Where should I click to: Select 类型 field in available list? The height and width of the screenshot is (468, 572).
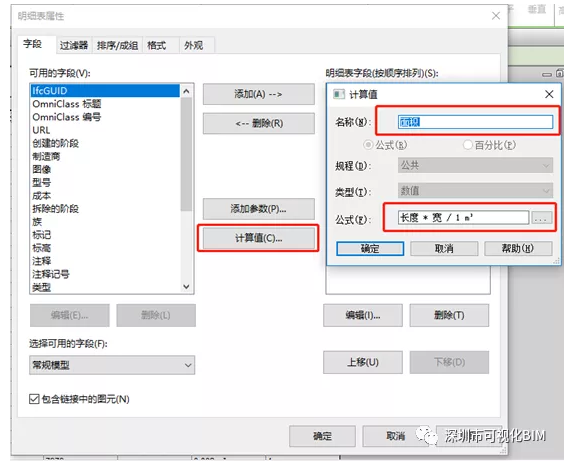[x=105, y=287]
